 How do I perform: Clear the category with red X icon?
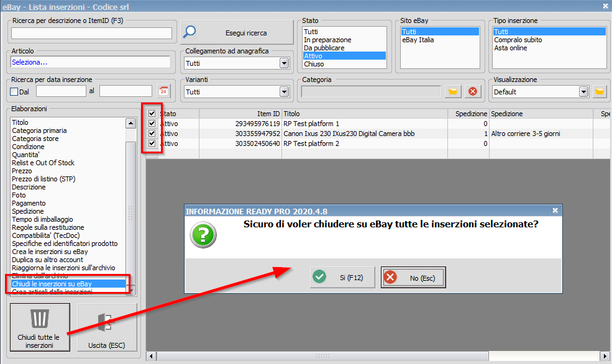click(x=473, y=91)
